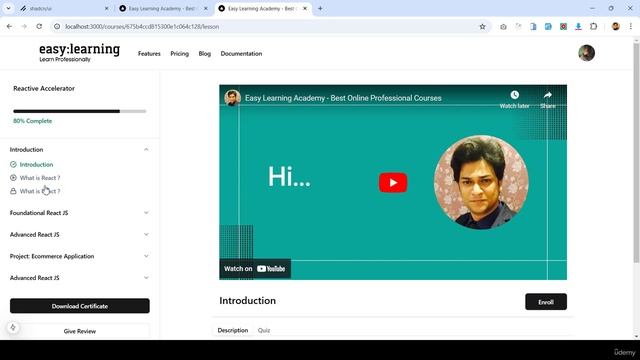
Task: Click the red square extension icon
Action: 563,27
